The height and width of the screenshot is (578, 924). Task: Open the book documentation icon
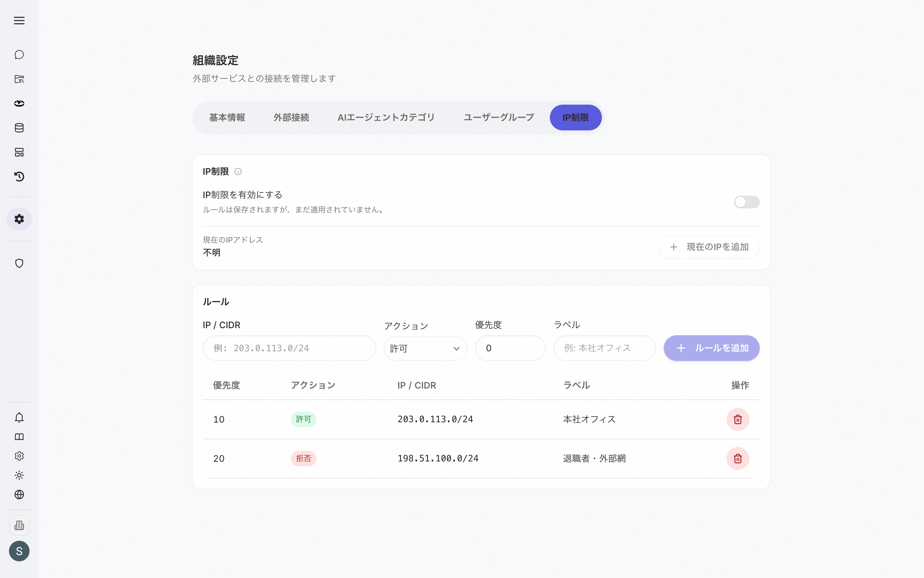19,437
